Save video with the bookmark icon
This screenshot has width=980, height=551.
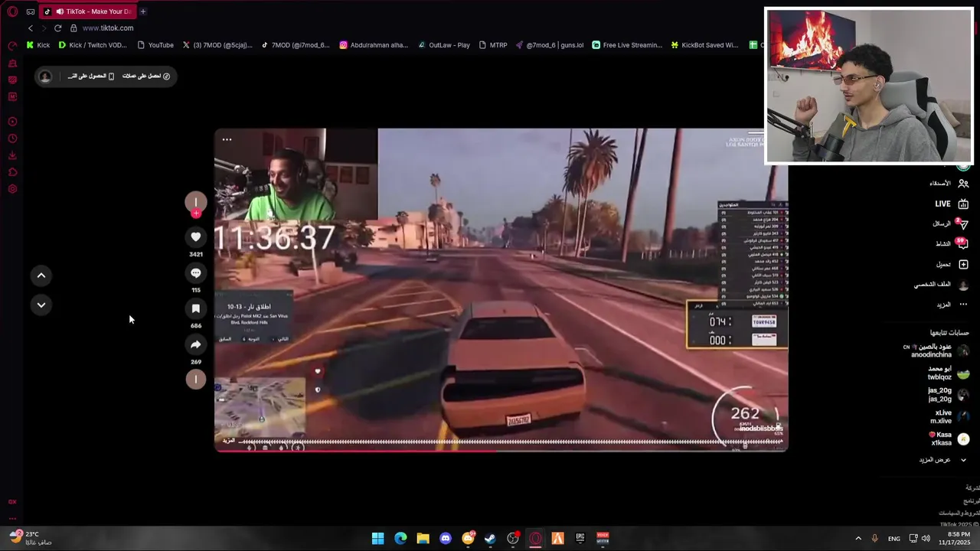tap(196, 308)
